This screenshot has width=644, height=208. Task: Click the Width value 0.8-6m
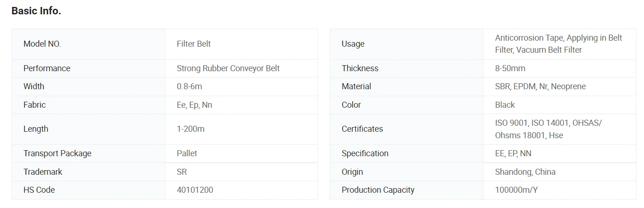189,86
